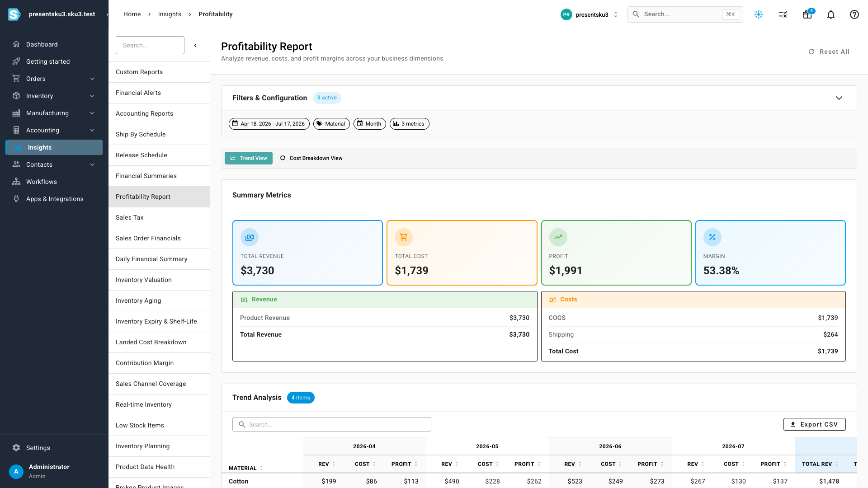
Task: Click the global Search field
Action: click(685, 14)
